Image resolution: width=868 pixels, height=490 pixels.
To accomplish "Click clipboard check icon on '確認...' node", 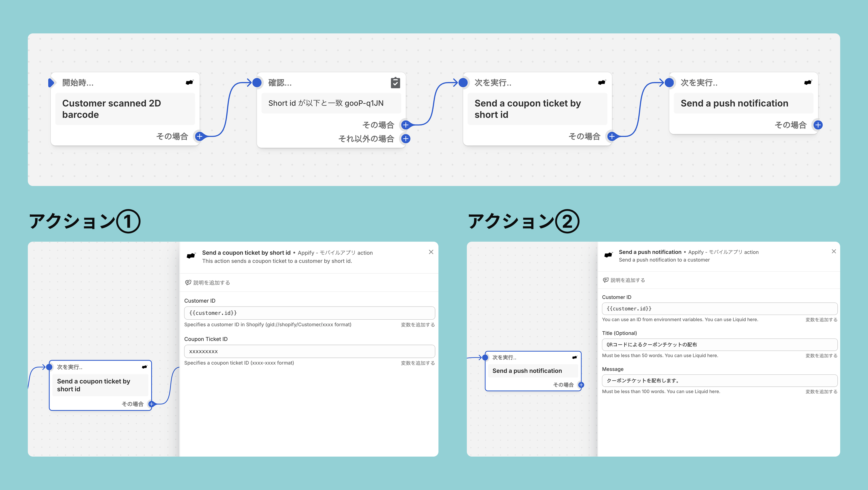I will click(395, 83).
